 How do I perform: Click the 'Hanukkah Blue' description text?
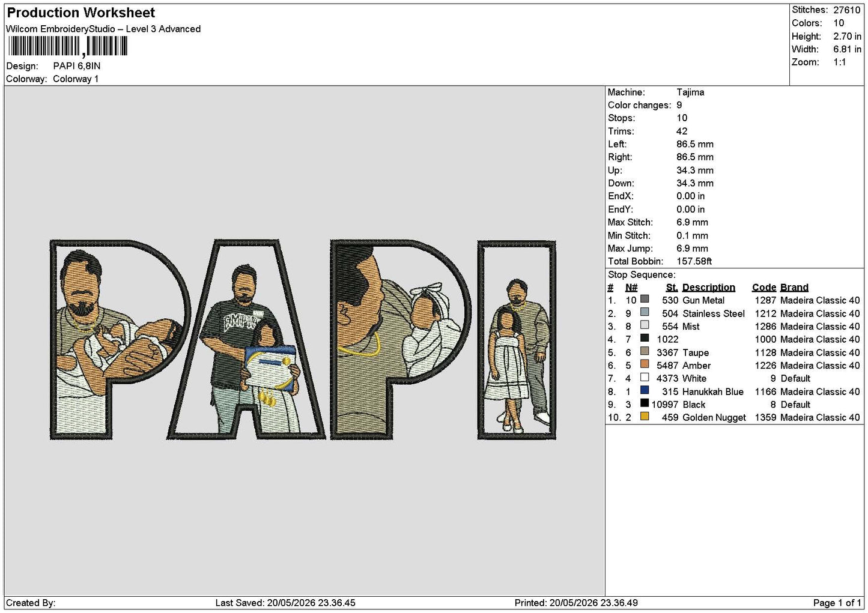click(713, 391)
